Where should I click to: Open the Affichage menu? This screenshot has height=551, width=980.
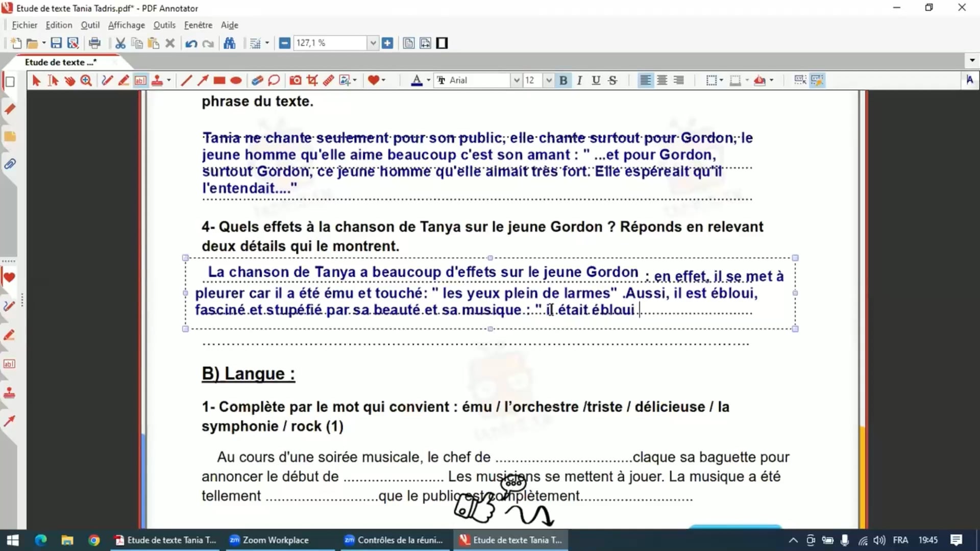point(126,25)
